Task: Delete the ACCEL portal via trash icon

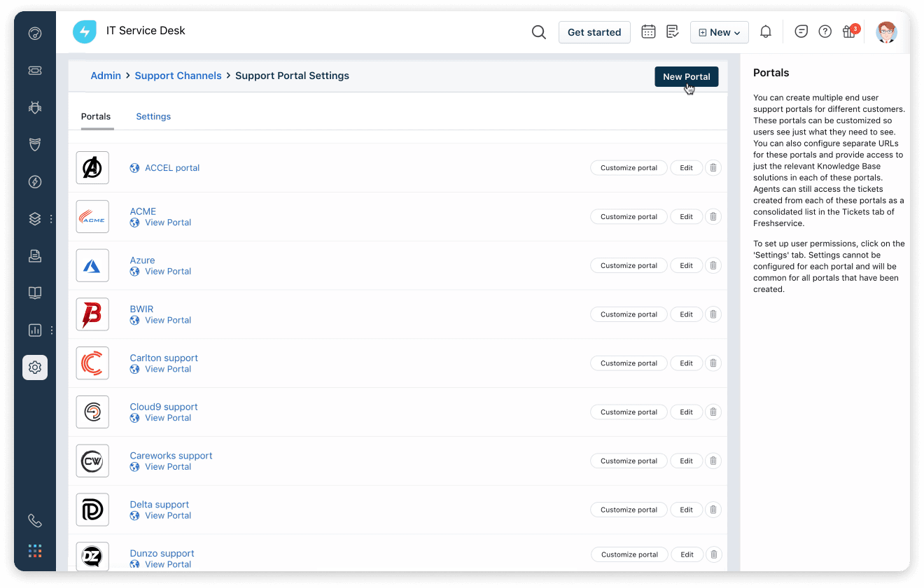Action: click(713, 168)
